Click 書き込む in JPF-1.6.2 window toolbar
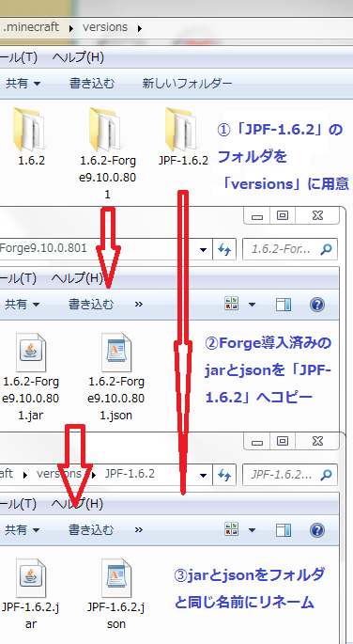Image resolution: width=353 pixels, height=644 pixels. pyautogui.click(x=91, y=530)
